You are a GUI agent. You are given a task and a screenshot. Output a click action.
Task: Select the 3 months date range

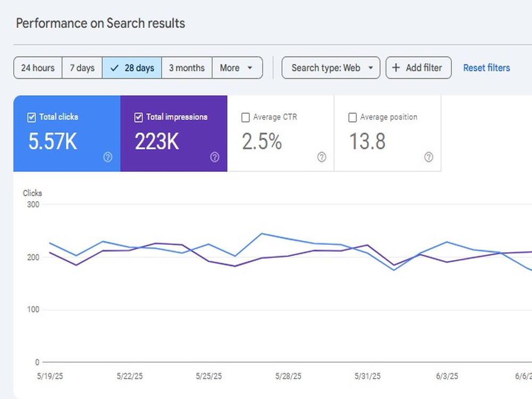(x=187, y=68)
